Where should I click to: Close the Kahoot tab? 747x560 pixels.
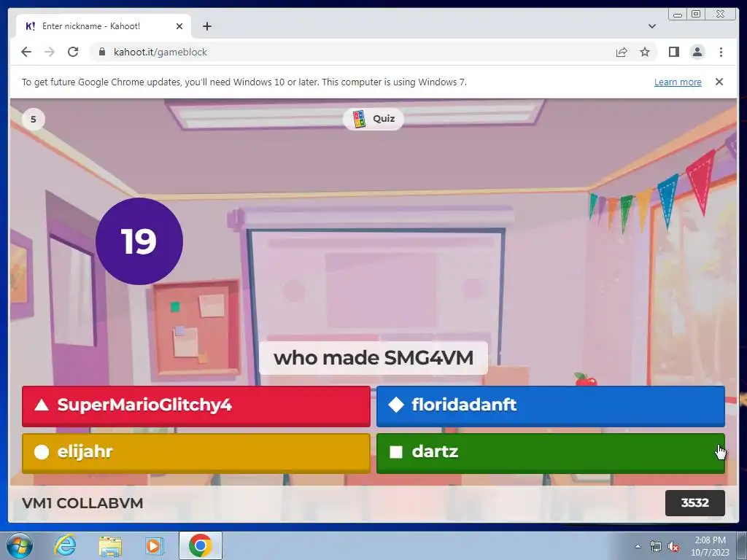[179, 26]
